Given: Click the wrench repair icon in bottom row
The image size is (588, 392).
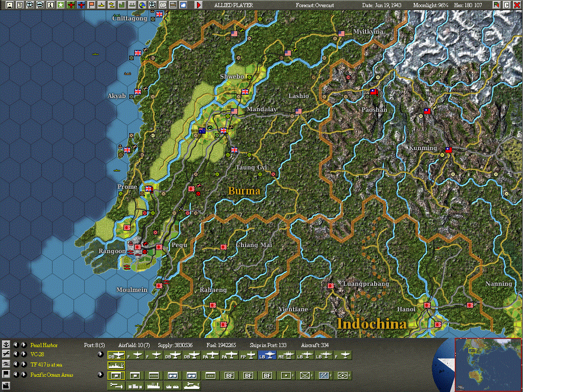Looking at the screenshot, I should (116, 386).
